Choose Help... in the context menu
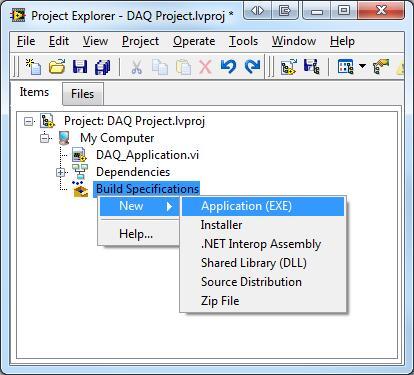 139,234
